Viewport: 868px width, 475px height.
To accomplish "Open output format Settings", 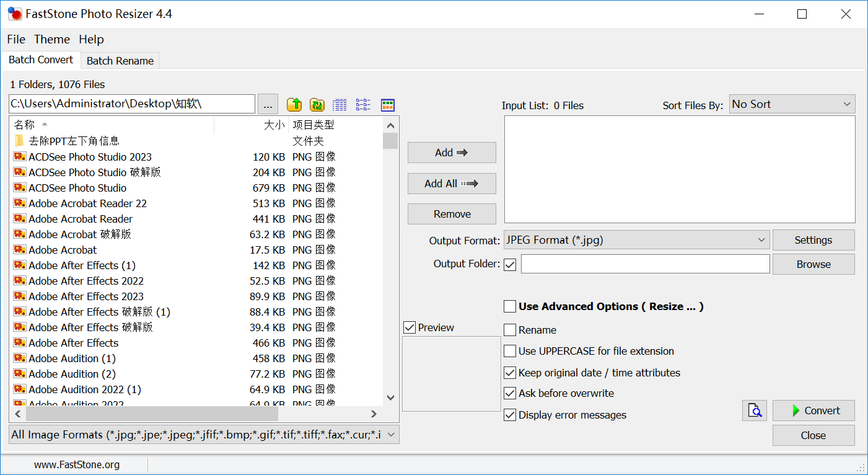I will pos(813,240).
